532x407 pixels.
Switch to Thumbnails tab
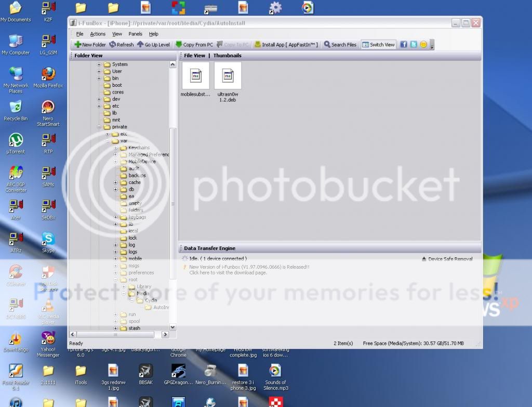[x=228, y=56]
